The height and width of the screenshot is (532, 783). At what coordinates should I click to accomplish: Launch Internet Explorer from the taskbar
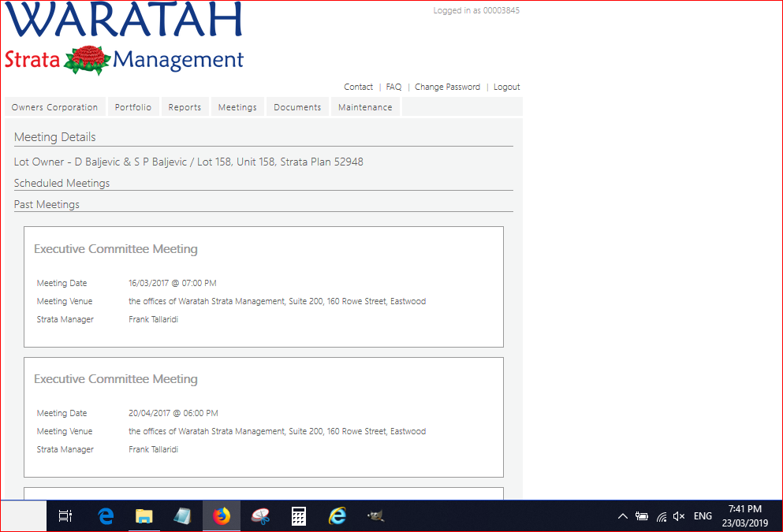[x=337, y=516]
